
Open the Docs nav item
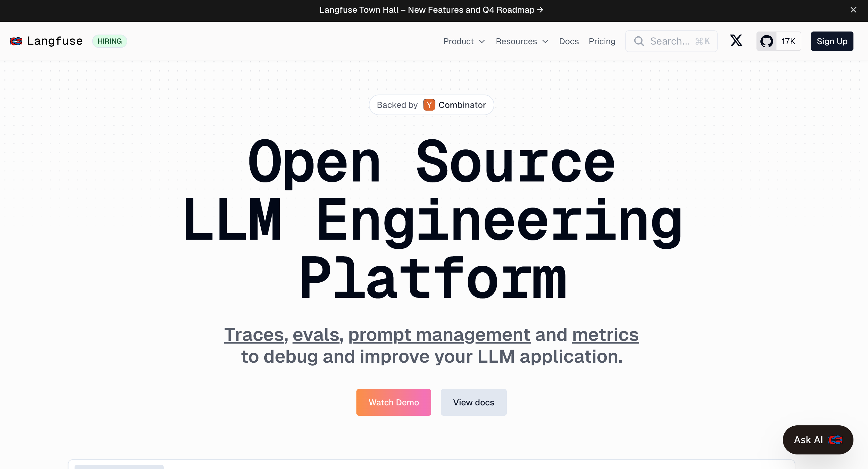pos(569,42)
